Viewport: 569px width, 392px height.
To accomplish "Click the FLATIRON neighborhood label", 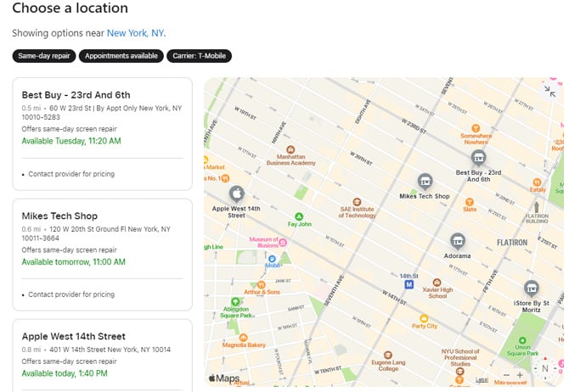I will [x=512, y=243].
